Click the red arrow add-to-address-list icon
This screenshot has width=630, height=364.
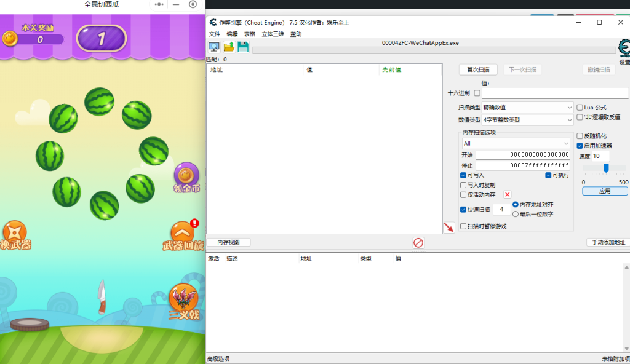[449, 228]
